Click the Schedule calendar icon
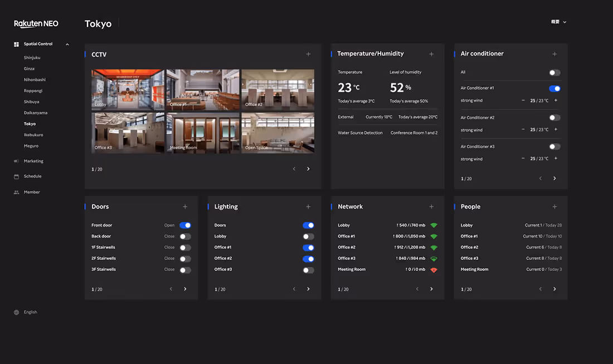This screenshot has width=613, height=364. pos(16,176)
